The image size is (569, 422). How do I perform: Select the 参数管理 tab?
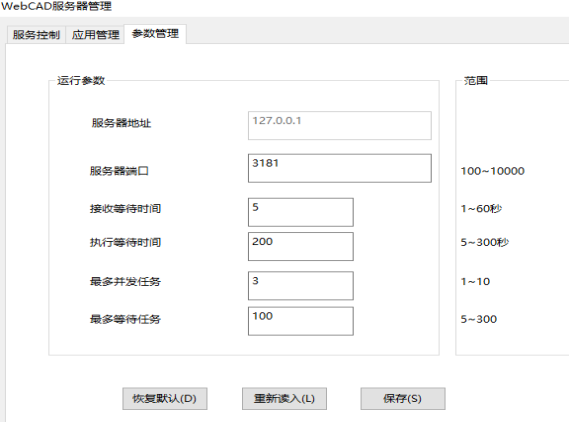(155, 34)
